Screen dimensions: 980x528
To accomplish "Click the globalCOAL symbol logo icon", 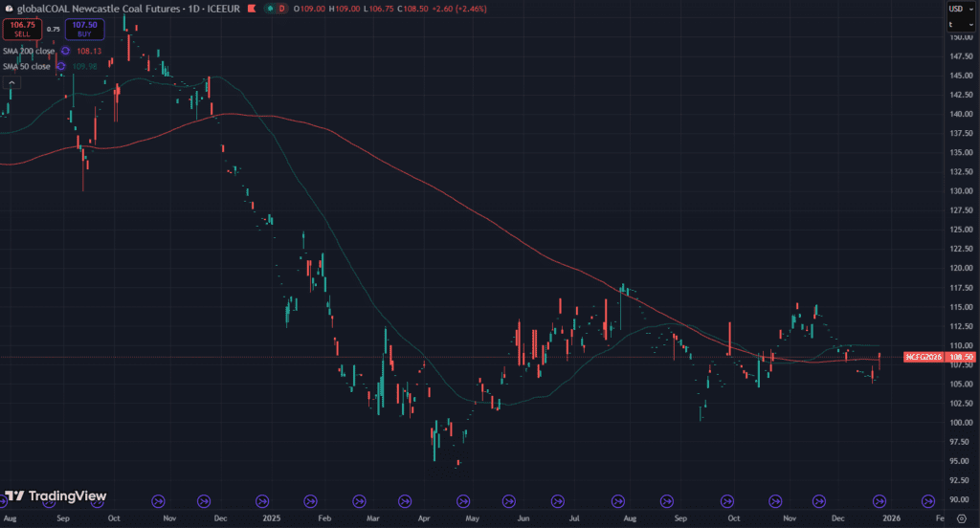I will click(8, 9).
